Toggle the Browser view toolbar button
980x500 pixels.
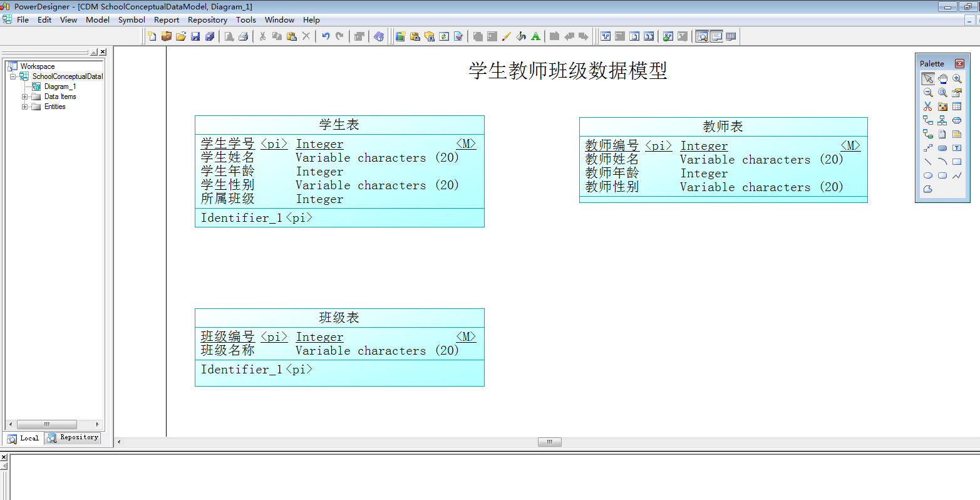point(702,36)
